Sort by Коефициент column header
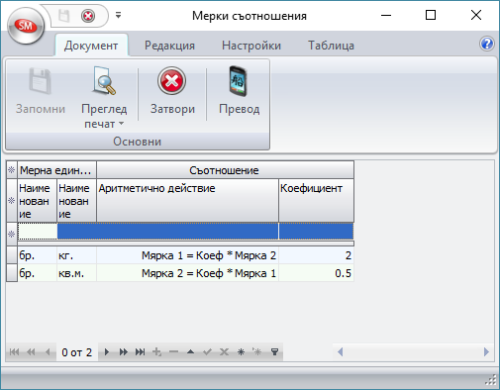The width and height of the screenshot is (500, 390). click(316, 200)
